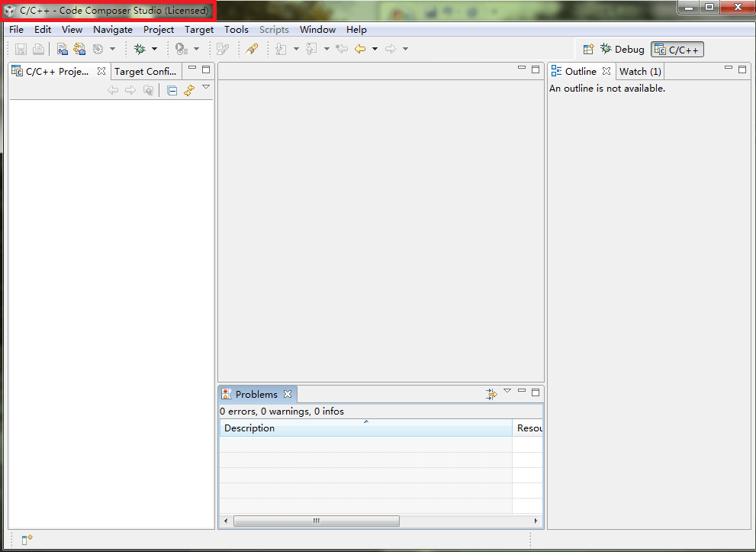Click the yellow Back navigation arrow
This screenshot has width=756, height=552.
360,49
